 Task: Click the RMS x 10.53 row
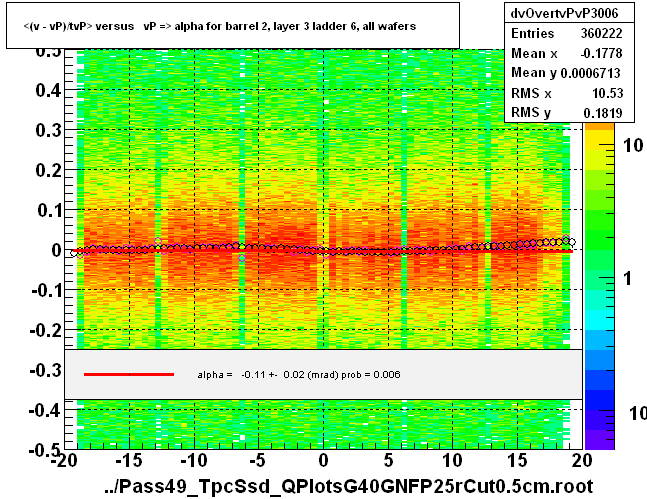pos(567,93)
